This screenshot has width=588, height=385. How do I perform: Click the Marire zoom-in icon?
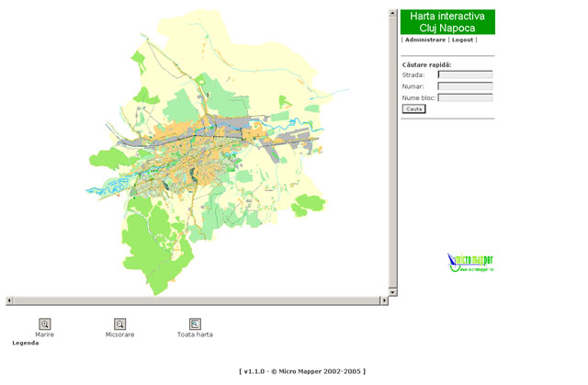click(44, 323)
